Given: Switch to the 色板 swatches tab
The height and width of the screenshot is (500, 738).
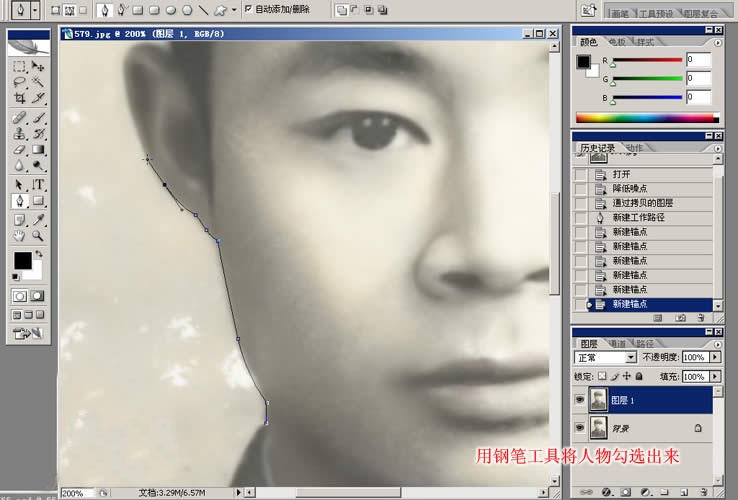Looking at the screenshot, I should tap(616, 42).
